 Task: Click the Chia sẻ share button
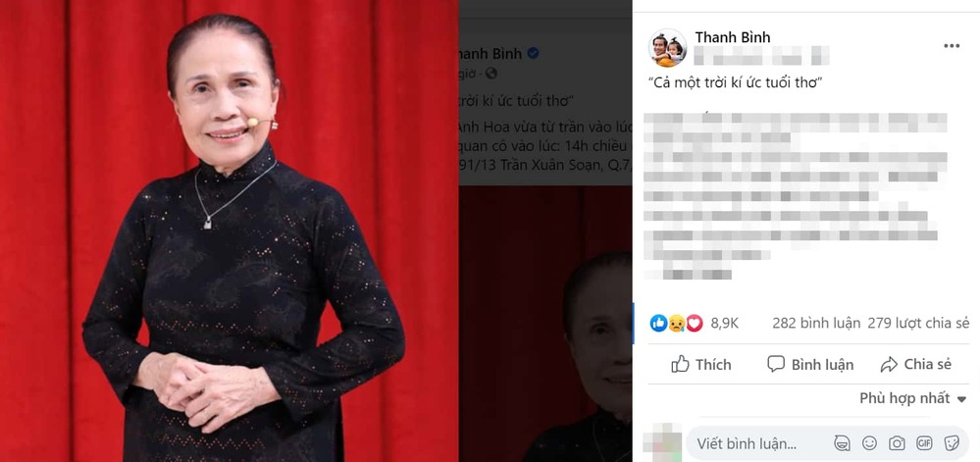point(915,365)
